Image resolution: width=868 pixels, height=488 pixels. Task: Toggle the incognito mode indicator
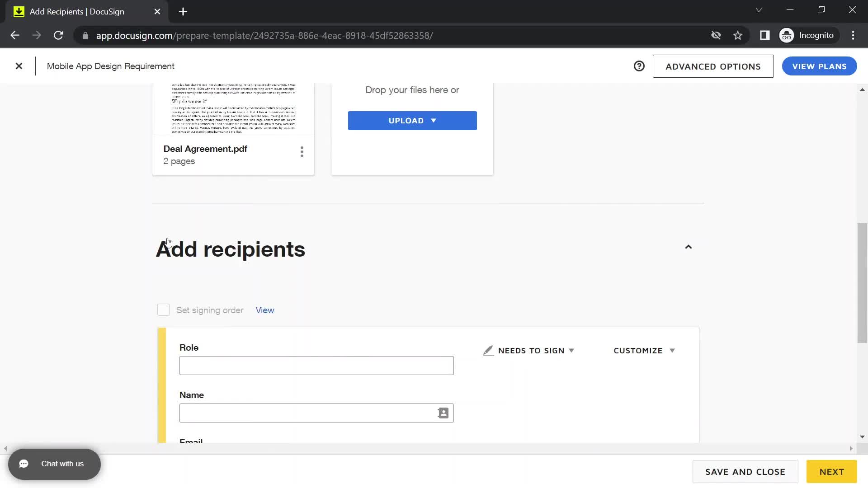809,35
